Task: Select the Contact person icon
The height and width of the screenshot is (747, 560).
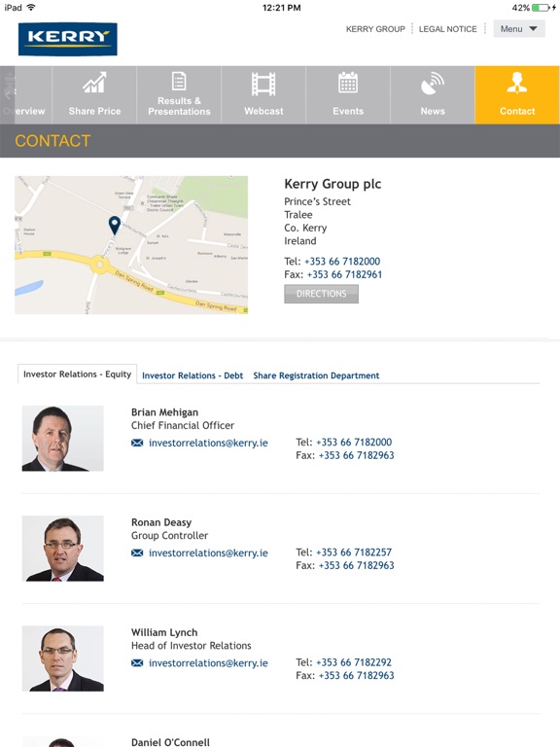Action: click(517, 83)
